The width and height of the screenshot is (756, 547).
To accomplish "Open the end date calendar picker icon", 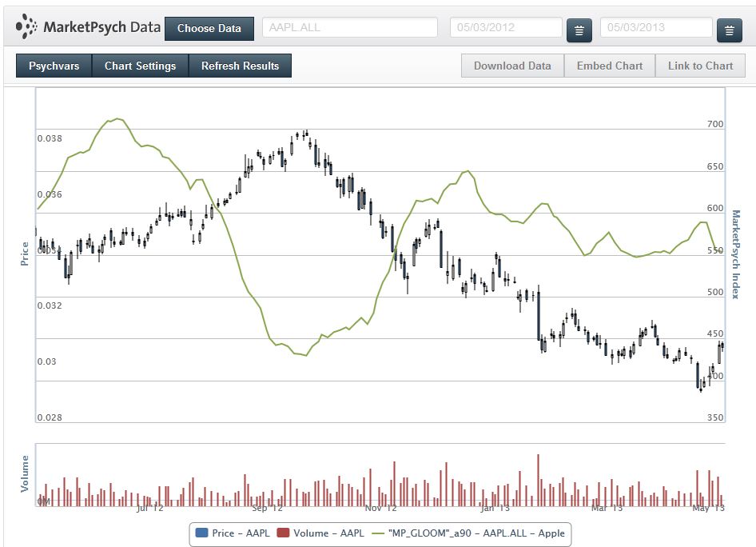I will (729, 30).
